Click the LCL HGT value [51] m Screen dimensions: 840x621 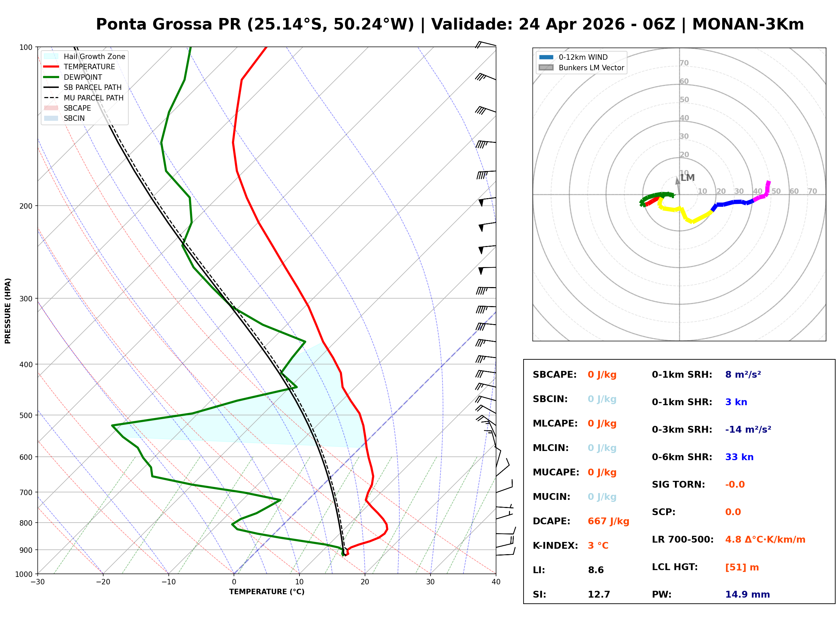tap(742, 567)
